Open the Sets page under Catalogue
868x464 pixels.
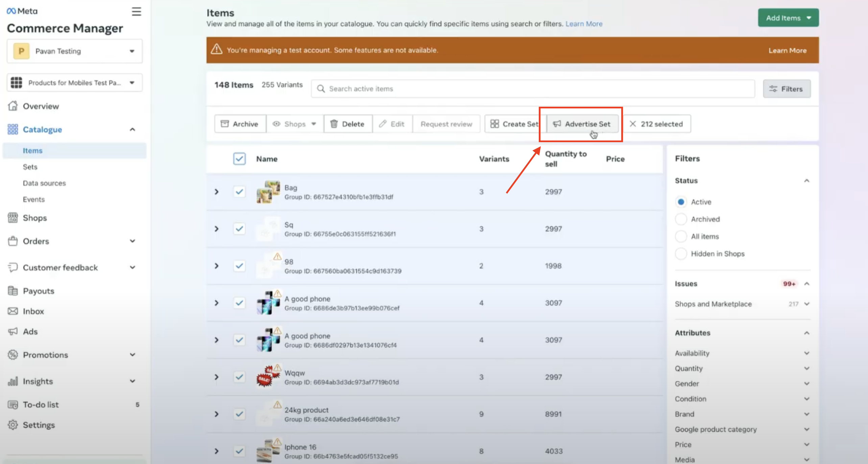(30, 167)
